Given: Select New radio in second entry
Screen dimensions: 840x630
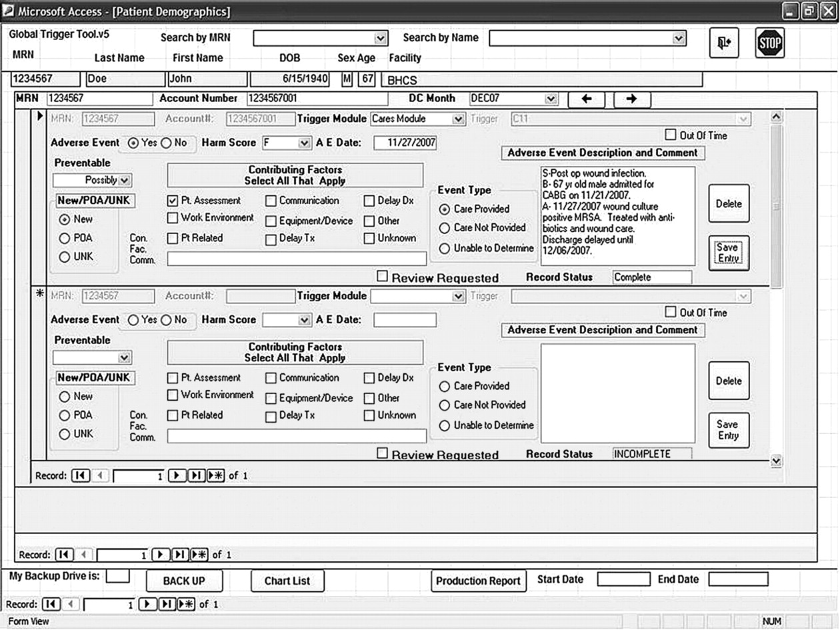Looking at the screenshot, I should pos(65,397).
